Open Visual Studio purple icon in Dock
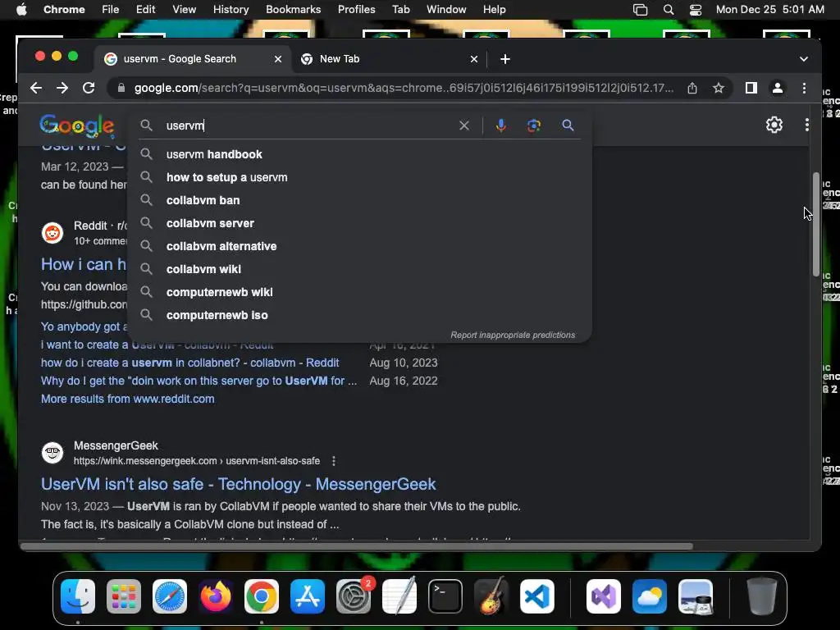 tap(604, 596)
